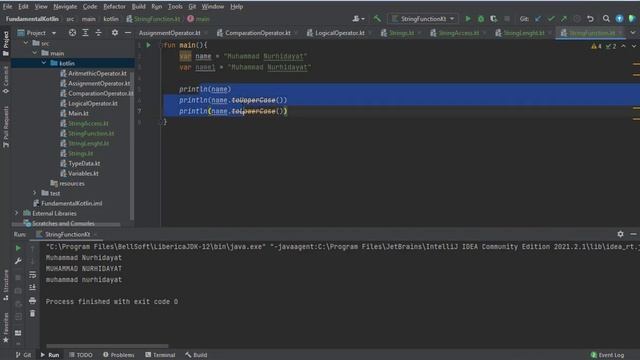Toggle soft-wrap in Run console
Screen dimensions: 640x360
[32, 274]
